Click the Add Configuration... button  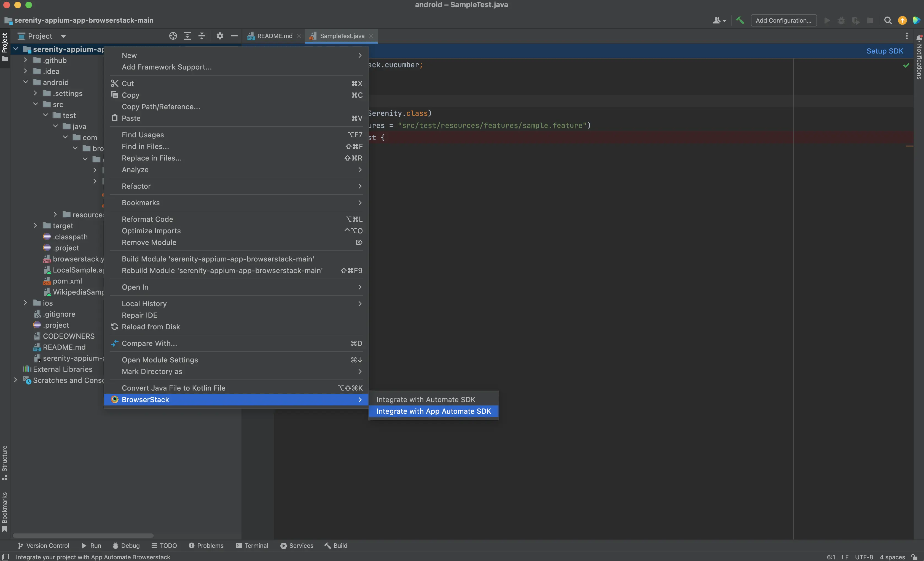[x=783, y=21]
